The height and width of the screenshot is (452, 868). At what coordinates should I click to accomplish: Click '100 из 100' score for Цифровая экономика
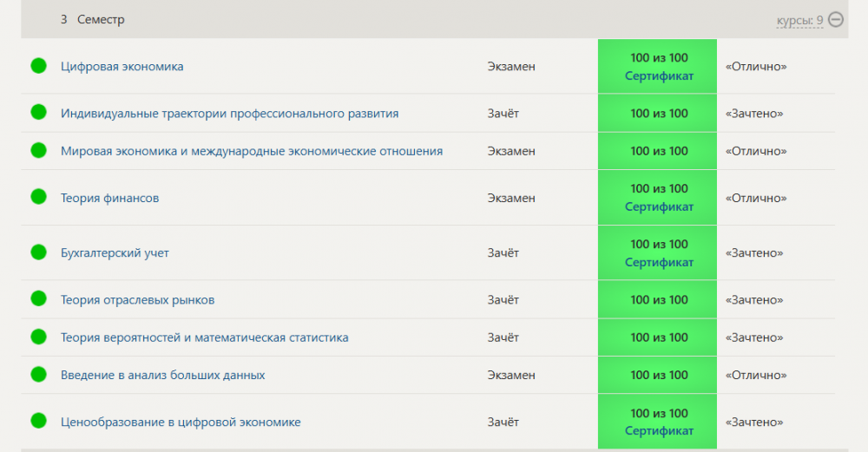(659, 58)
